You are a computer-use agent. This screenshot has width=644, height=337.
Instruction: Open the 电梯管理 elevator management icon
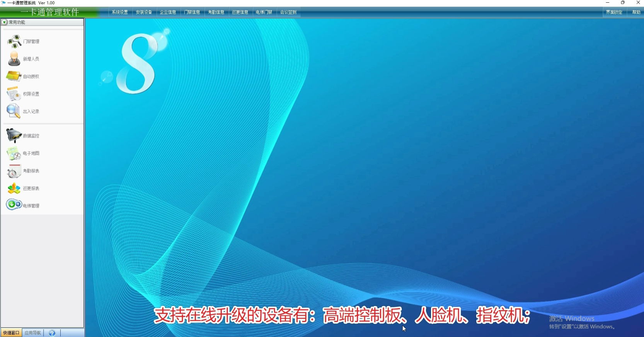coord(14,205)
